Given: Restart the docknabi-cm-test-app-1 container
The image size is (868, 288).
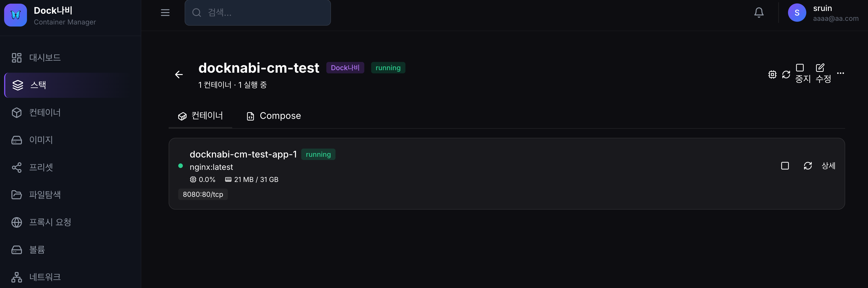Looking at the screenshot, I should pyautogui.click(x=808, y=166).
